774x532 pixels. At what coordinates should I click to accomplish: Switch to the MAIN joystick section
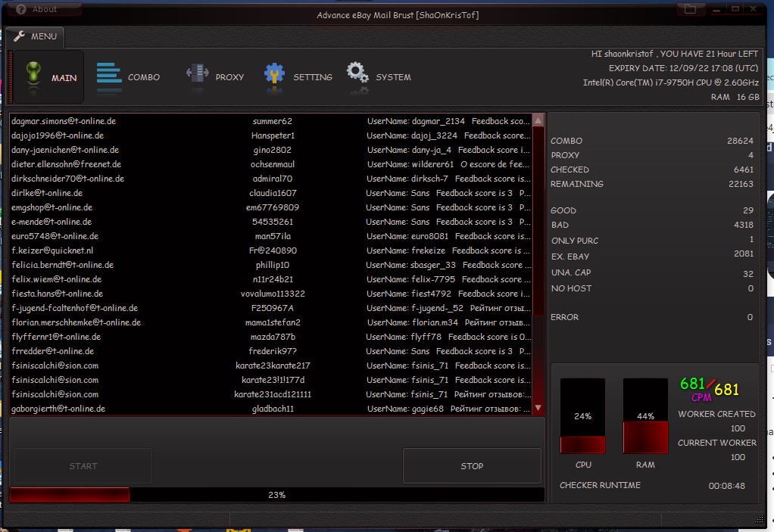click(x=48, y=77)
